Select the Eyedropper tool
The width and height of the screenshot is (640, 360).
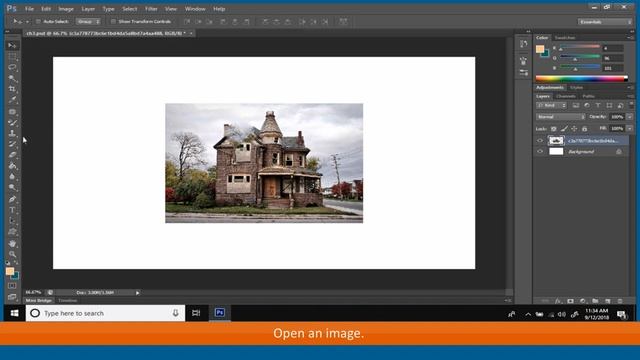pyautogui.click(x=12, y=100)
